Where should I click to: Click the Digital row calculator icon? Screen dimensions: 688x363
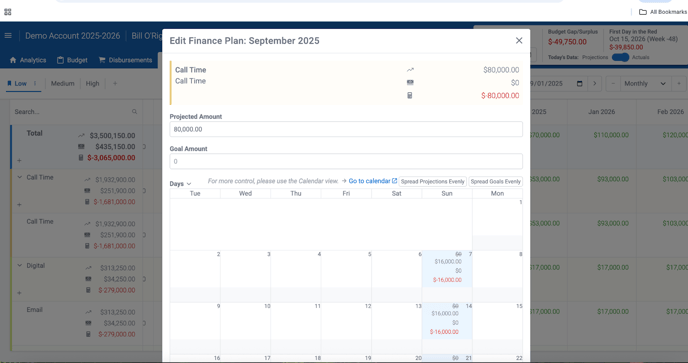click(x=88, y=290)
